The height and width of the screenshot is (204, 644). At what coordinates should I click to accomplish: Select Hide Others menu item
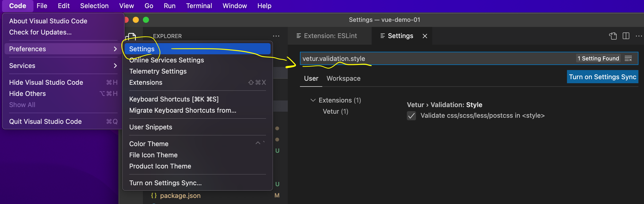(63, 94)
